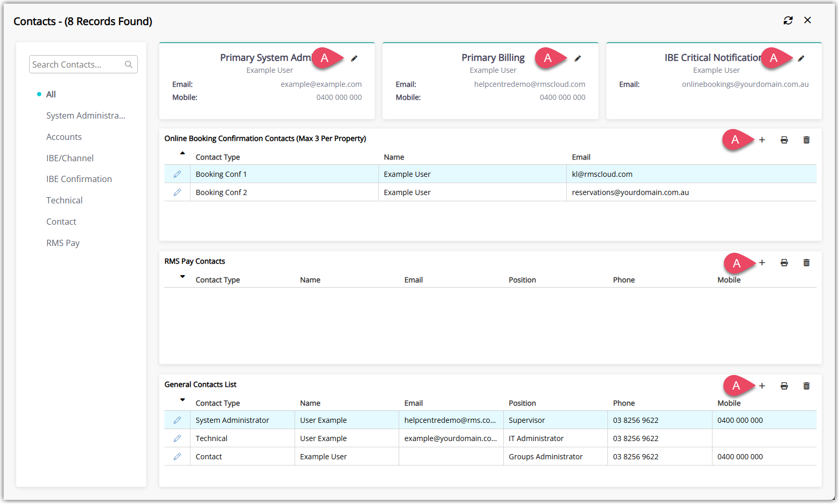
Task: Add a contact to General Contacts List
Action: (762, 386)
